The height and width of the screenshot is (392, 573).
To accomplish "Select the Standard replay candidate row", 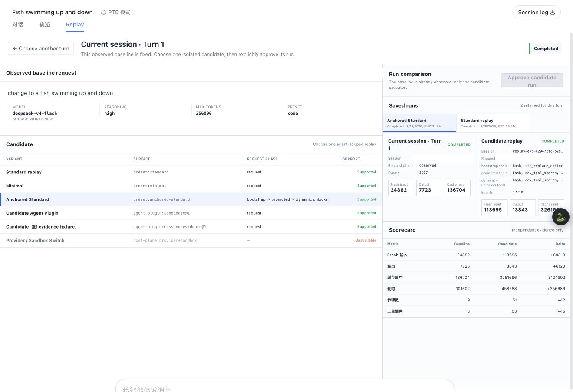I will pos(191,172).
